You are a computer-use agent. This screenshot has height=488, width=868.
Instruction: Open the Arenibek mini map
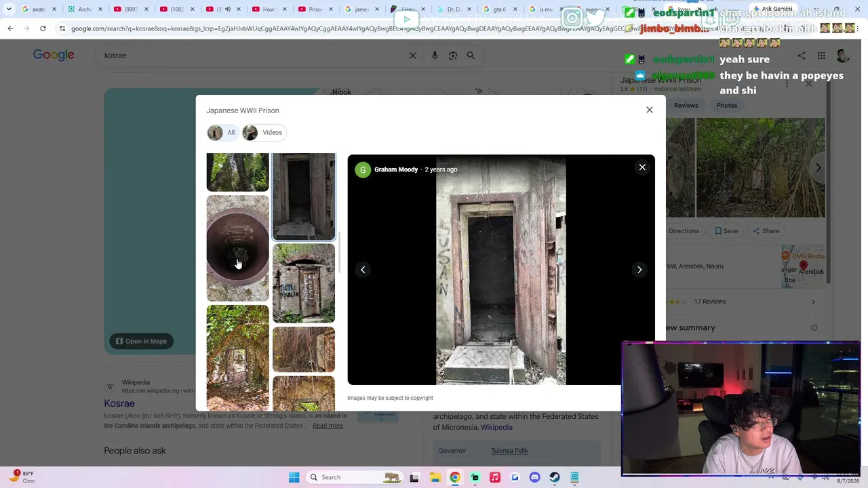[803, 266]
